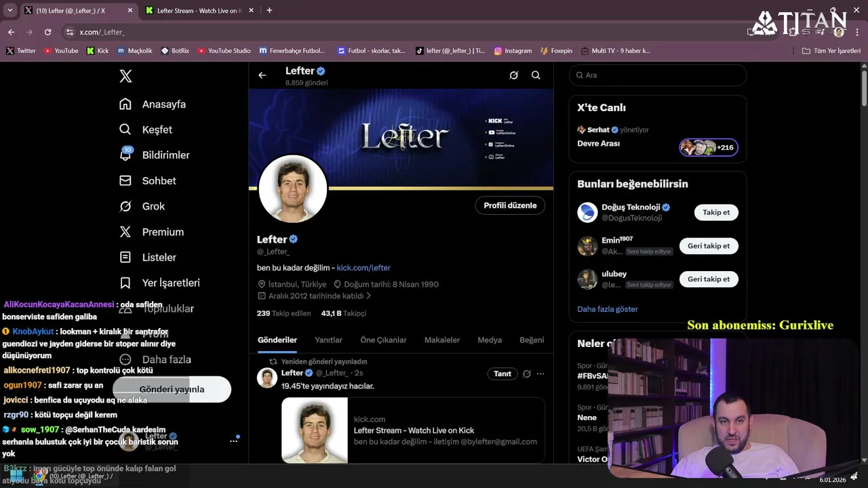The image size is (868, 488).
Task: Open Bildirimler notifications
Action: click(155, 155)
